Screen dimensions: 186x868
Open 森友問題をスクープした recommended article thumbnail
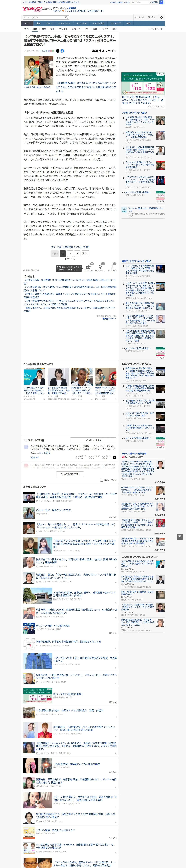(x=82, y=376)
